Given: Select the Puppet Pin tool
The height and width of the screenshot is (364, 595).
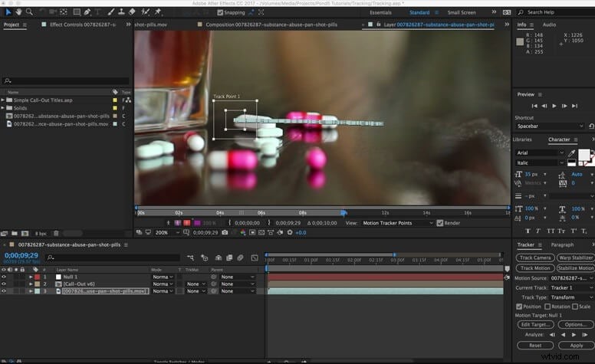Looking at the screenshot, I should [158, 12].
